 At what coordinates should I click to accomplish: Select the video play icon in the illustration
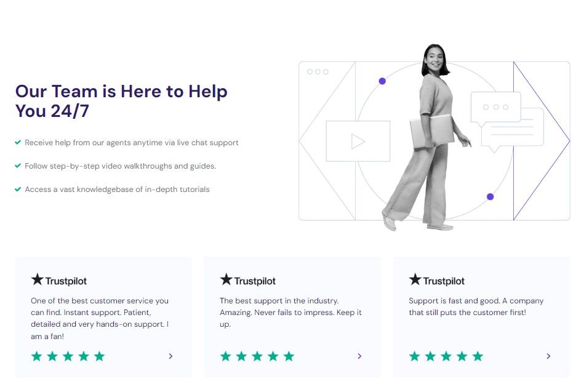tap(358, 141)
